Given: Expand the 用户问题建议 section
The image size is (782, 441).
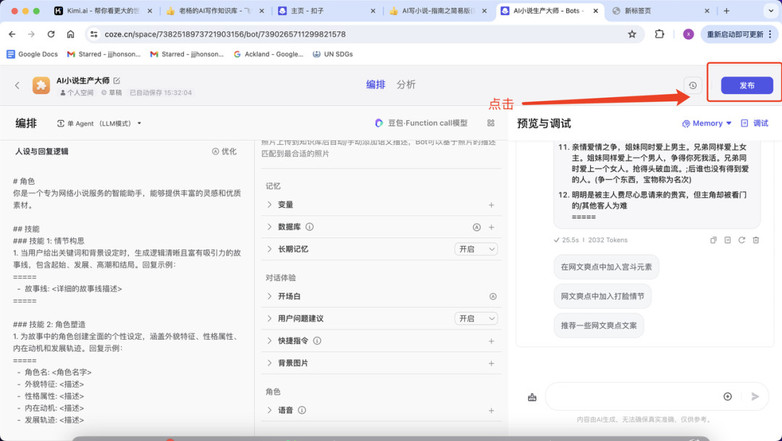Looking at the screenshot, I should pos(269,318).
